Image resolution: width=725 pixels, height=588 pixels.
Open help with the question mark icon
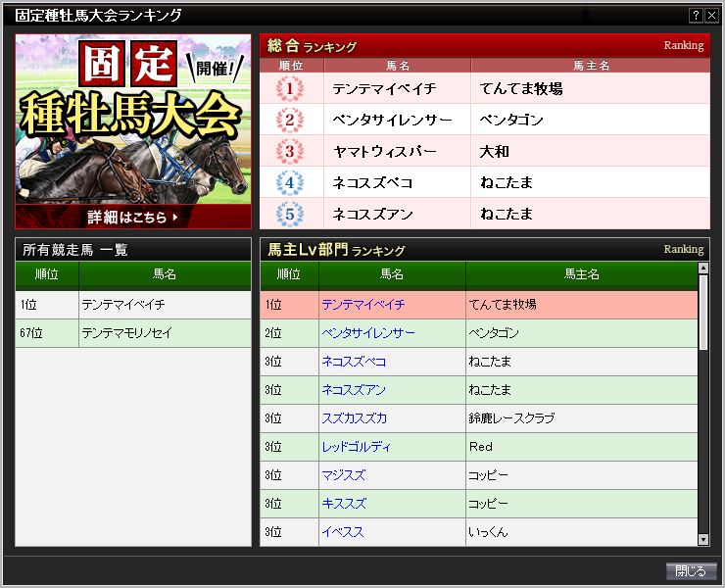click(x=696, y=16)
